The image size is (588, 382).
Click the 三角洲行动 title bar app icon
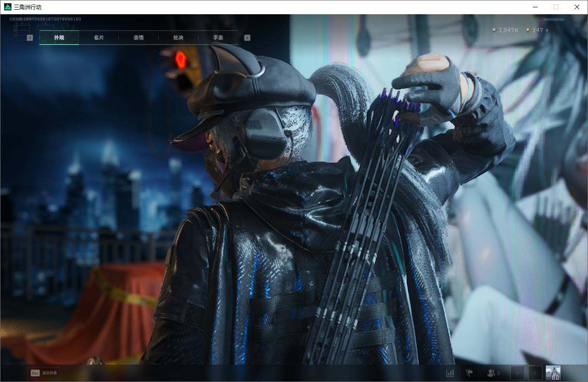pos(8,7)
